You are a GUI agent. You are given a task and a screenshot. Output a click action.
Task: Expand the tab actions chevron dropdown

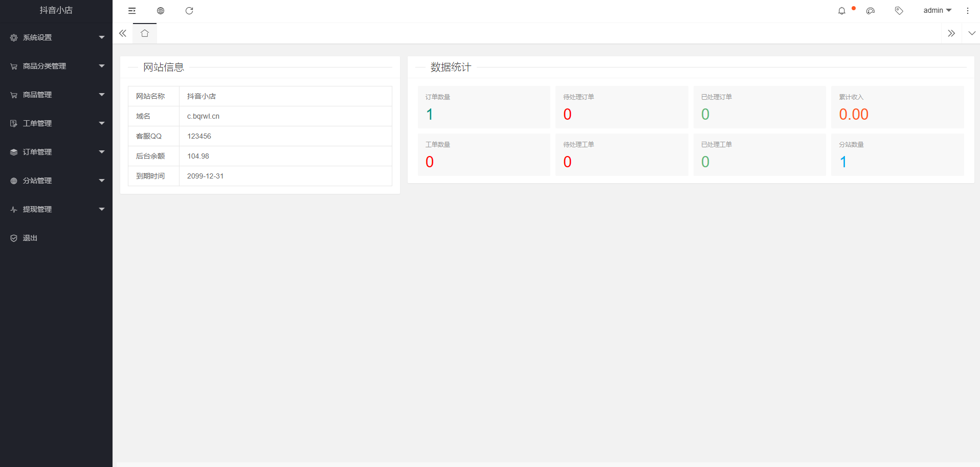click(972, 33)
